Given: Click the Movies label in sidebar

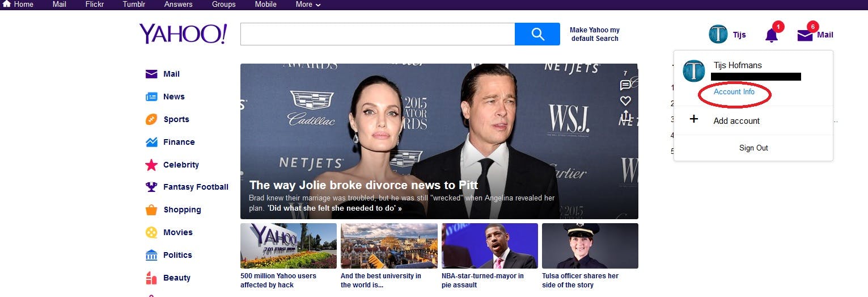Looking at the screenshot, I should [178, 232].
